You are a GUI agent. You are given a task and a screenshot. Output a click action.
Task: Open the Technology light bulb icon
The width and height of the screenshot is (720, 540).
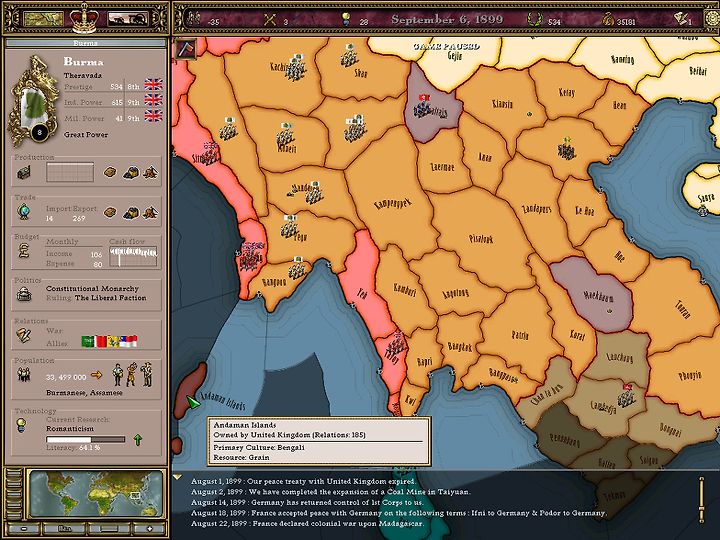pos(21,425)
